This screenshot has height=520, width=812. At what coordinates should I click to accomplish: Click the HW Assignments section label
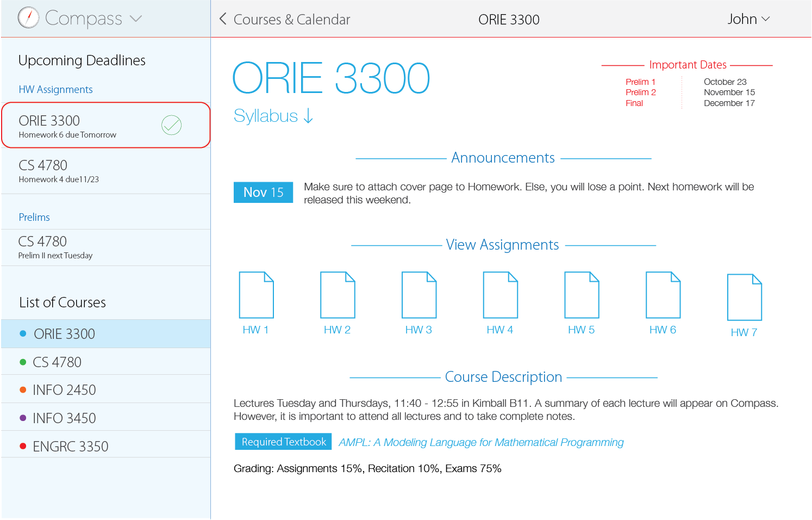coord(55,89)
